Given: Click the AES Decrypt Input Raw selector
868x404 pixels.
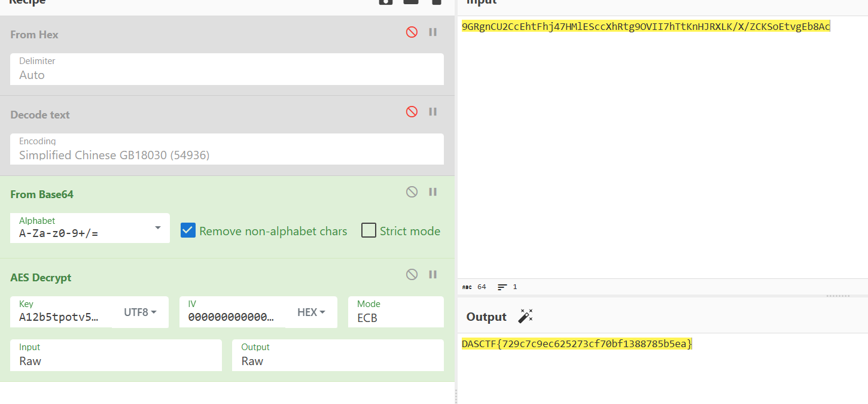Looking at the screenshot, I should click(116, 355).
